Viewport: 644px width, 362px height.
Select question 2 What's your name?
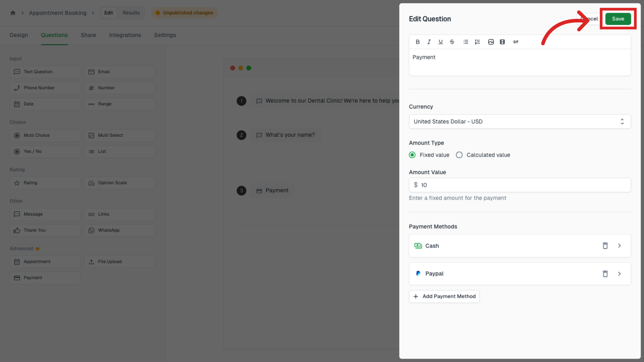click(x=285, y=135)
